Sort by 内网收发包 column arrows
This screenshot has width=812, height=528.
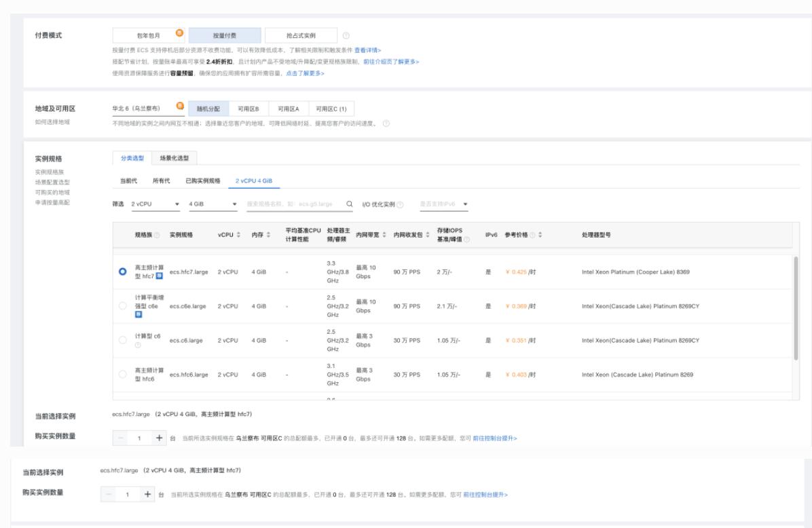pos(428,235)
